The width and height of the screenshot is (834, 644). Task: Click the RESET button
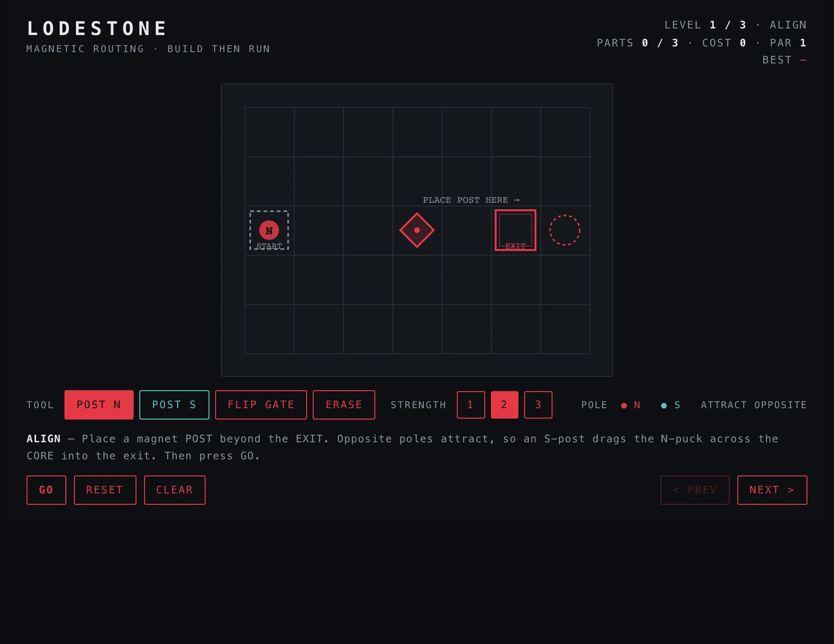pos(105,490)
